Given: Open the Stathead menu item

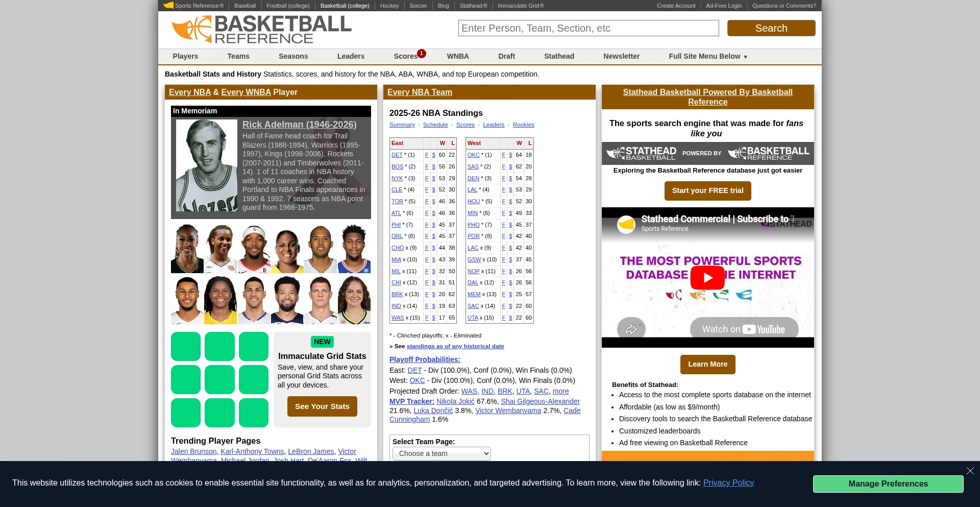Looking at the screenshot, I should tap(559, 56).
